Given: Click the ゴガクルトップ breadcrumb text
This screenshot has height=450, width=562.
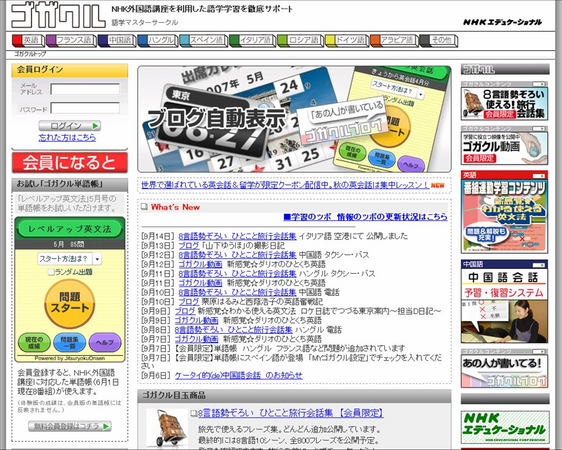Looking at the screenshot, I should click(x=30, y=54).
